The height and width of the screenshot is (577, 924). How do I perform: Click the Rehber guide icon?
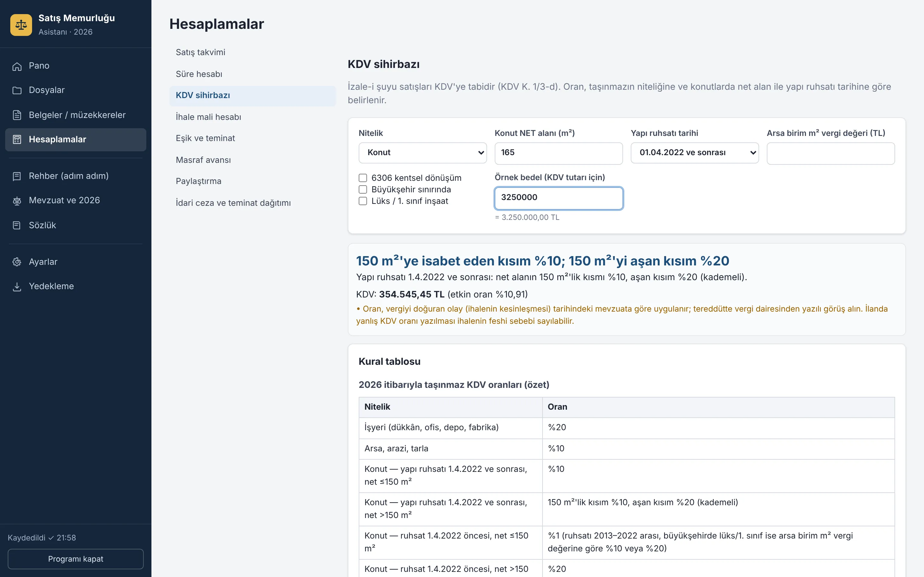pyautogui.click(x=17, y=176)
